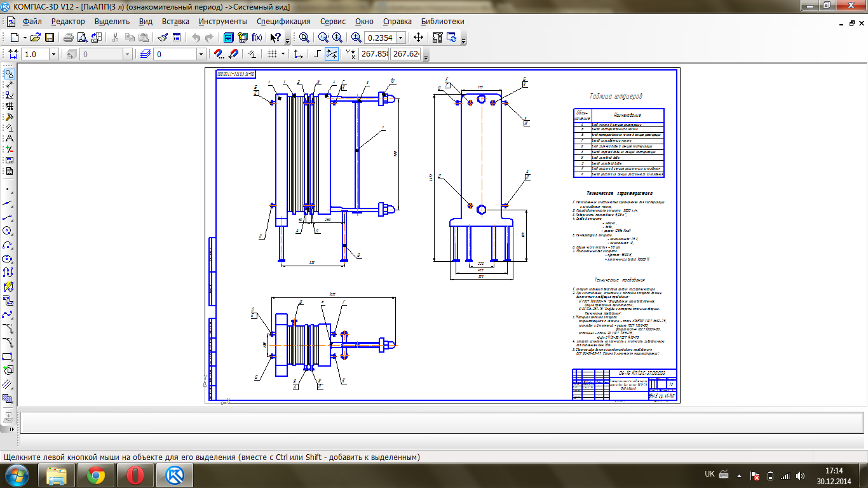The width and height of the screenshot is (868, 488).
Task: Open Windows Start menu
Action: click(17, 475)
